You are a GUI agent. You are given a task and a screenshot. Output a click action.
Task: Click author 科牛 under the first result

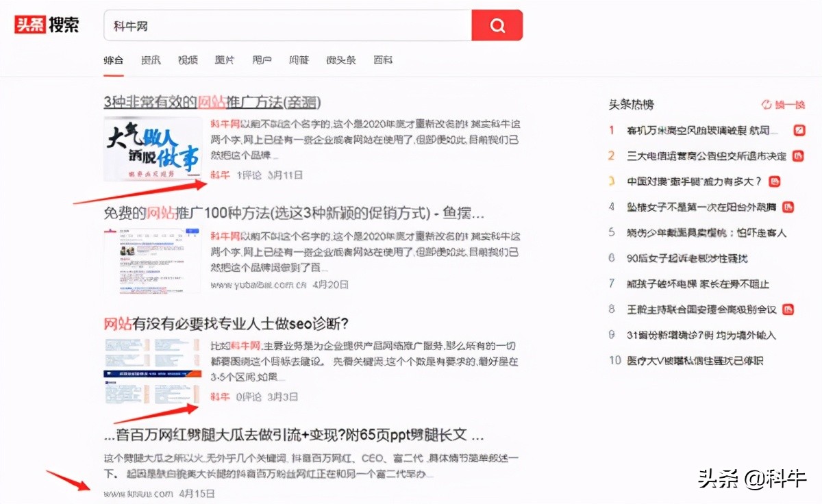(219, 175)
